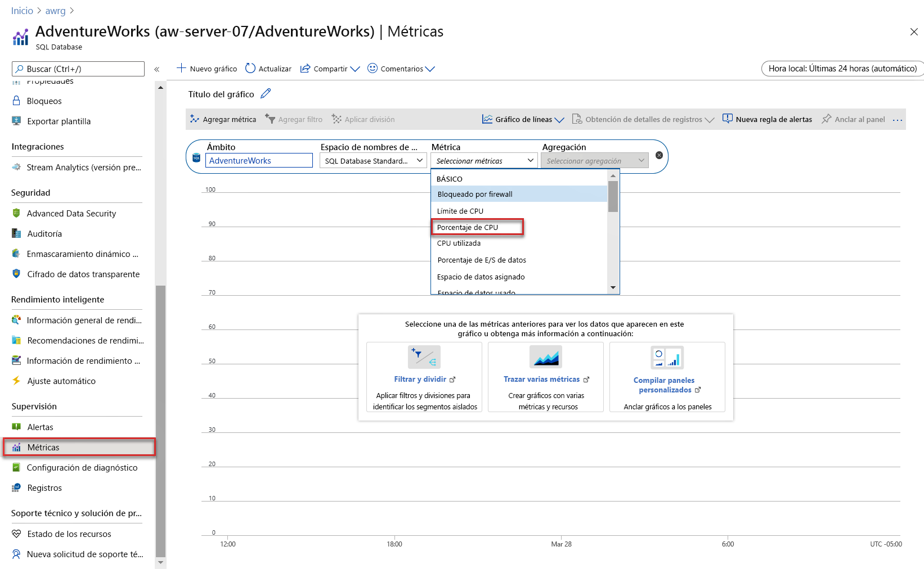Viewport: 924px width, 569px height.
Task: Close the Métricas blade with the X
Action: tap(914, 32)
